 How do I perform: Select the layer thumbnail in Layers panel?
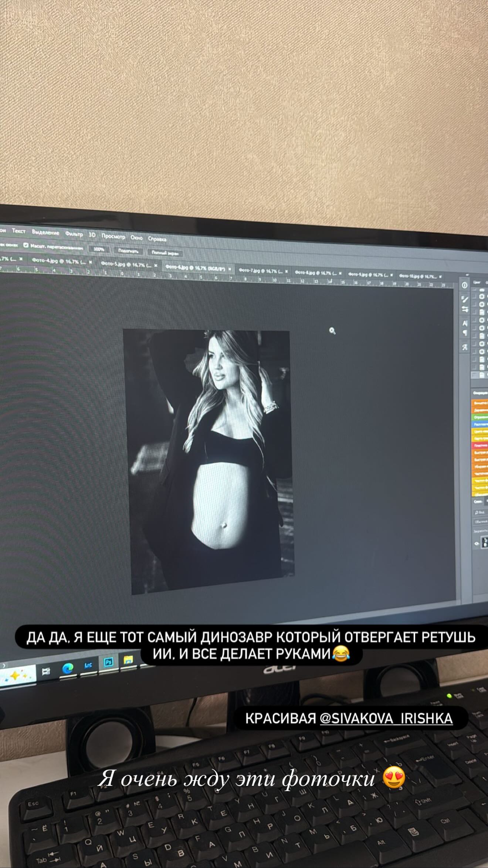point(484,542)
